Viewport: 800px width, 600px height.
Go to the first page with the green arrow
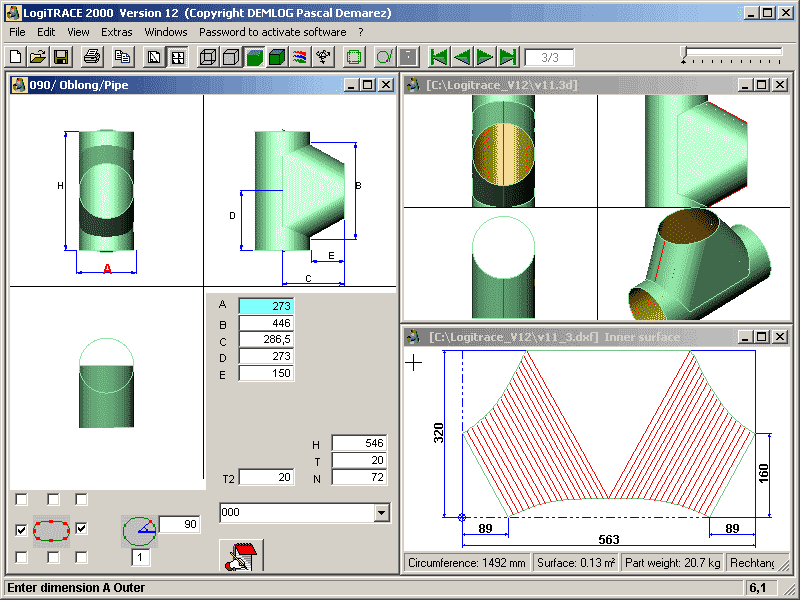[438, 57]
